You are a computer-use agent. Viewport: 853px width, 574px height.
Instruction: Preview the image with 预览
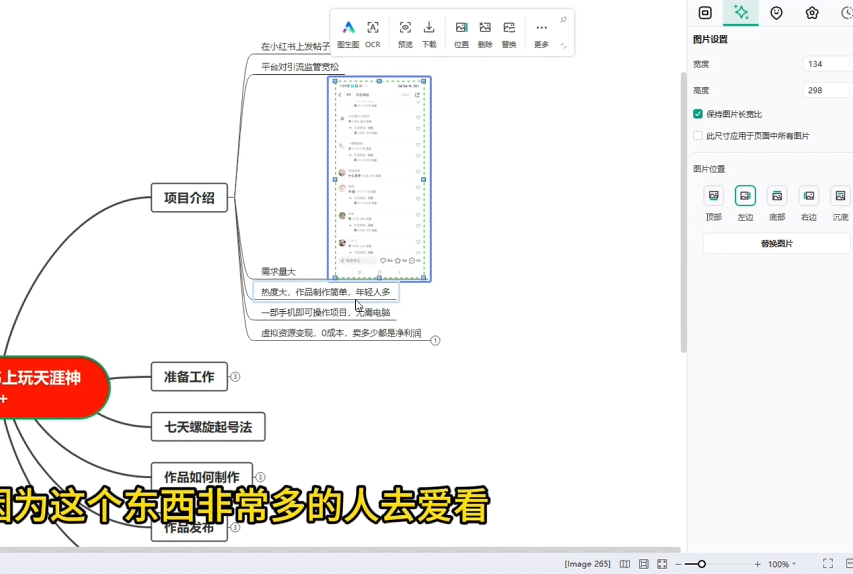tap(405, 33)
